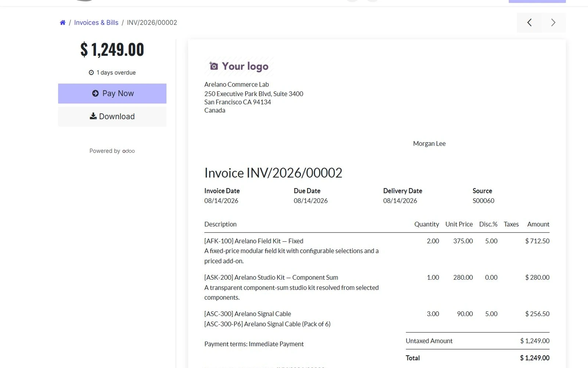This screenshot has width=588, height=368.
Task: Click the Quantity column header
Action: 427,224
